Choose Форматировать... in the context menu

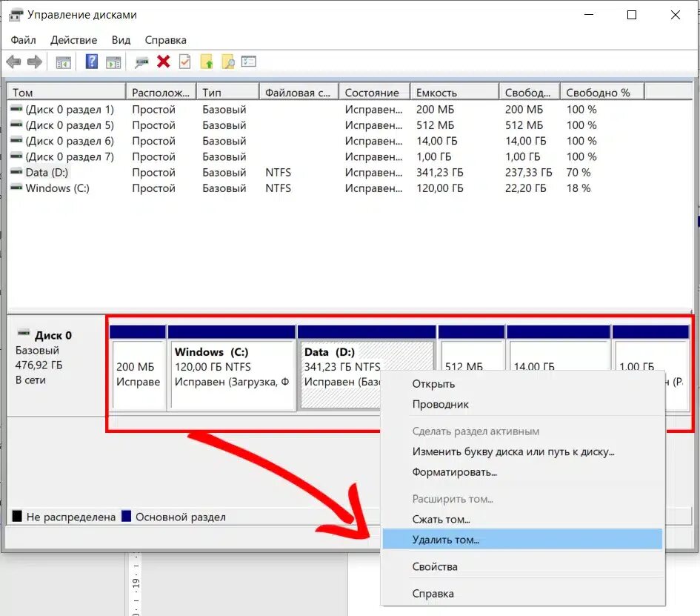pos(523,472)
